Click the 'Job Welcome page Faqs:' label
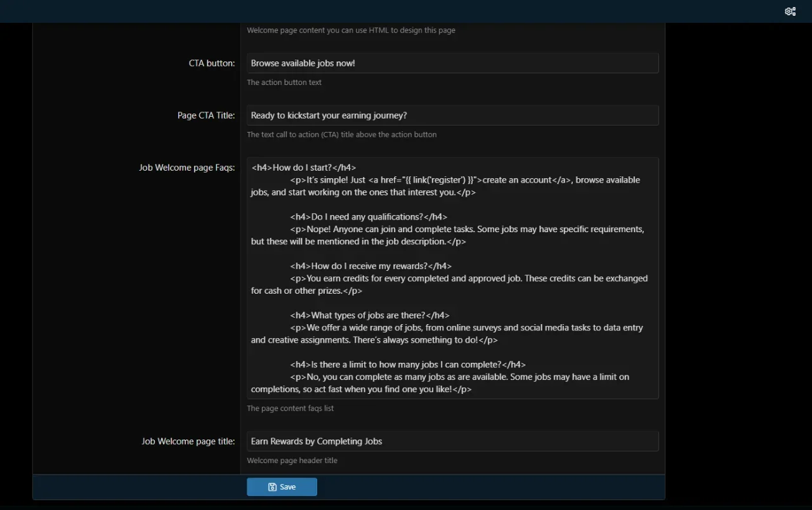 [x=187, y=168]
